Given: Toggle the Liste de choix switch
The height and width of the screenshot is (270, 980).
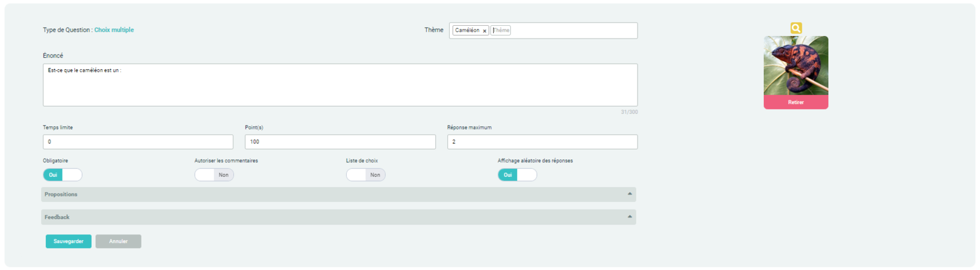Looking at the screenshot, I should pyautogui.click(x=366, y=175).
